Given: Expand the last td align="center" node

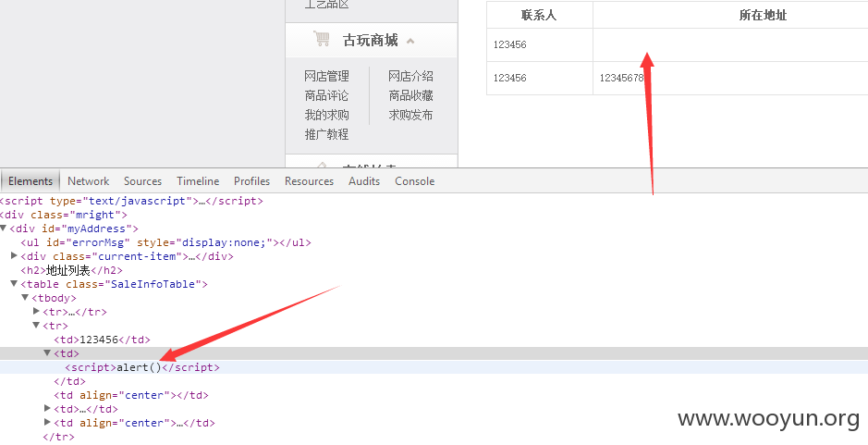Looking at the screenshot, I should (x=48, y=422).
